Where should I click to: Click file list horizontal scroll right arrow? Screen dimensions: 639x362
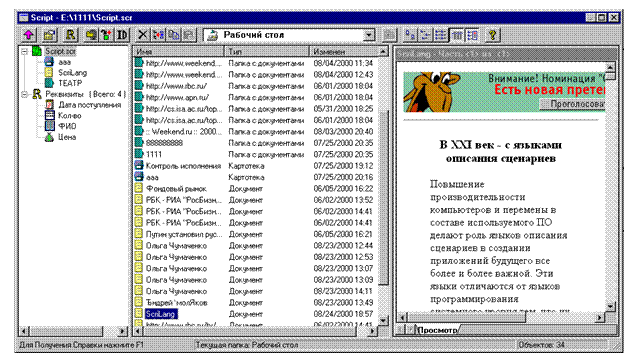[x=372, y=331]
